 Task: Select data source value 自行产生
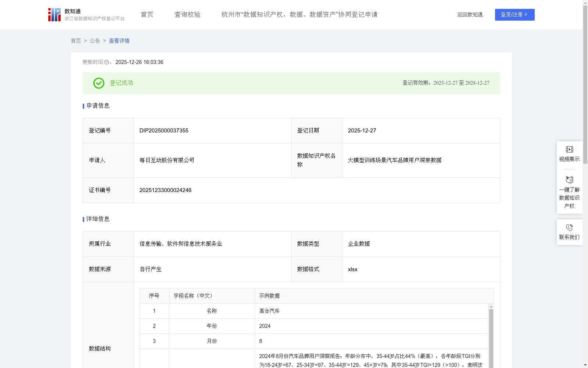[151, 269]
